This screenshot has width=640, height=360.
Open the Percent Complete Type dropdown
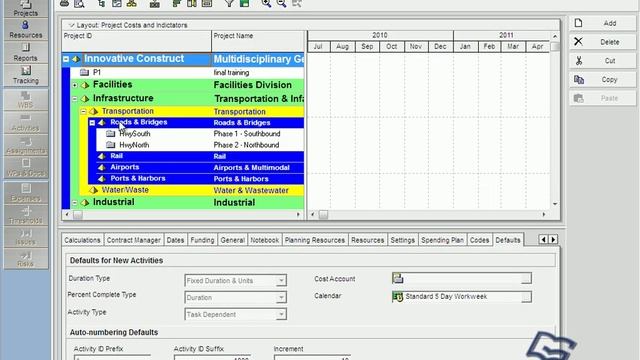coord(281,298)
